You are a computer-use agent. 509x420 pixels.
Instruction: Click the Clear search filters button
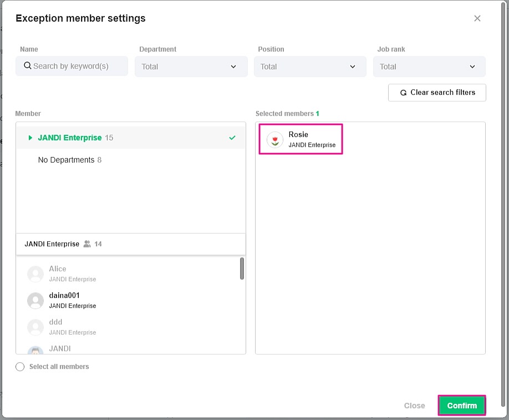[437, 93]
